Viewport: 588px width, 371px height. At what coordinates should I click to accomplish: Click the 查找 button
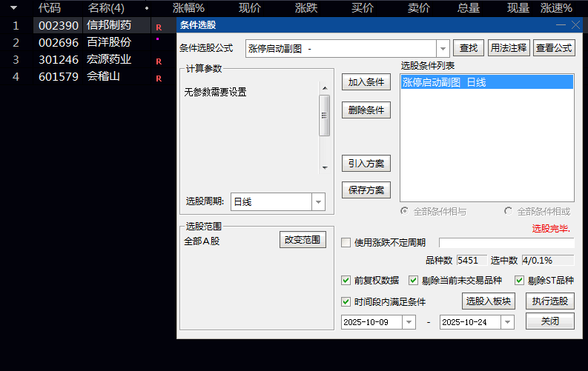coord(469,48)
